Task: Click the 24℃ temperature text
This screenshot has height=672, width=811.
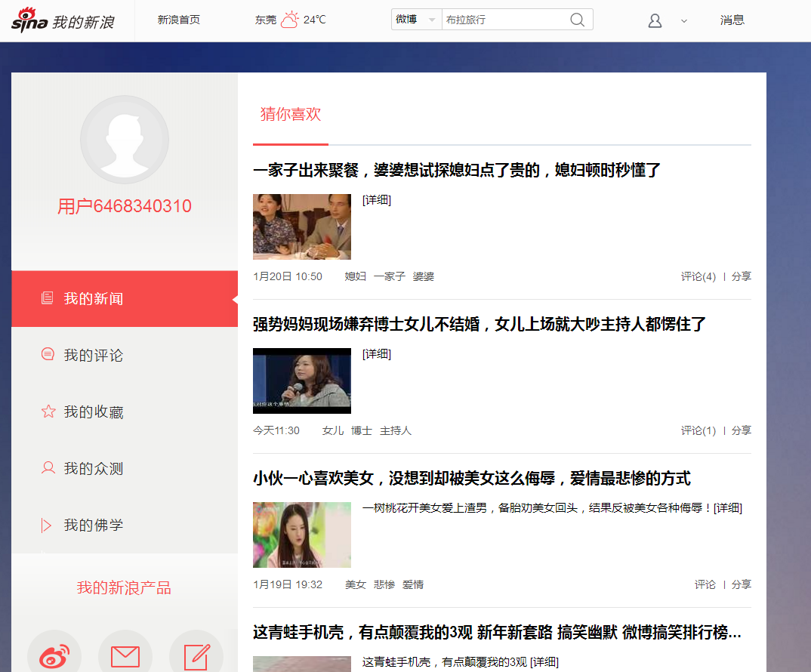Action: pyautogui.click(x=314, y=20)
